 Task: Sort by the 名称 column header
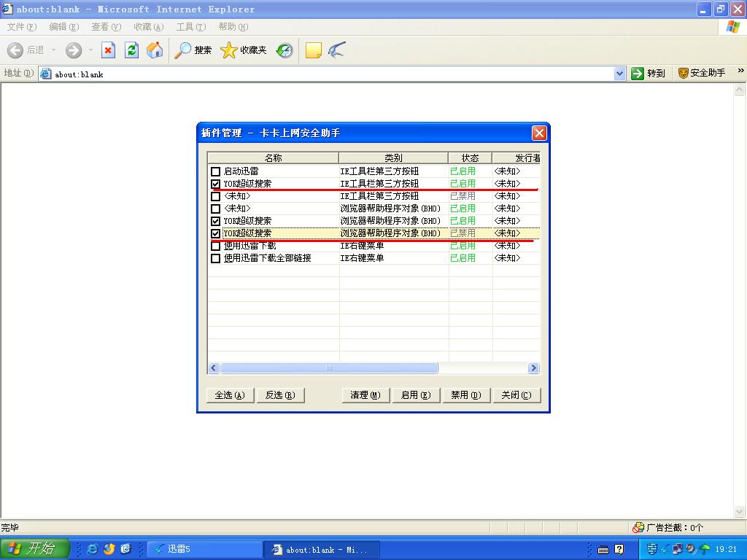pos(274,157)
